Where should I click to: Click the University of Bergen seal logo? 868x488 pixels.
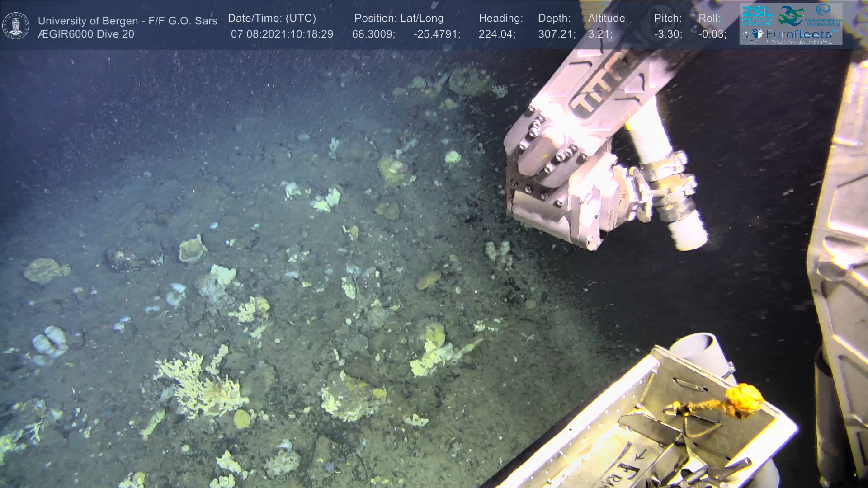coord(16,26)
